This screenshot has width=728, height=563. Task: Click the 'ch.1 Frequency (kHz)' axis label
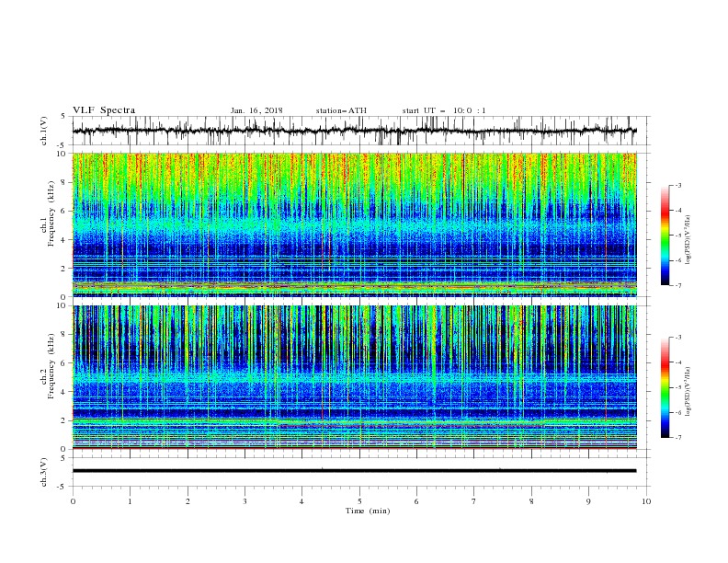pyautogui.click(x=48, y=213)
